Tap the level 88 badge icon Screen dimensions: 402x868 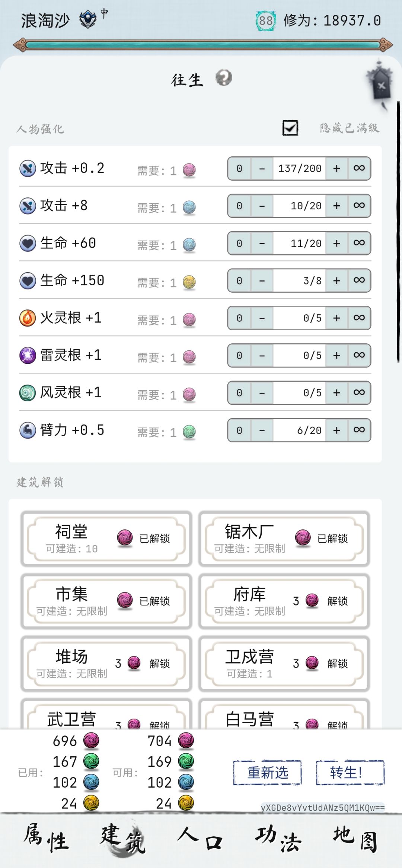coord(265,21)
